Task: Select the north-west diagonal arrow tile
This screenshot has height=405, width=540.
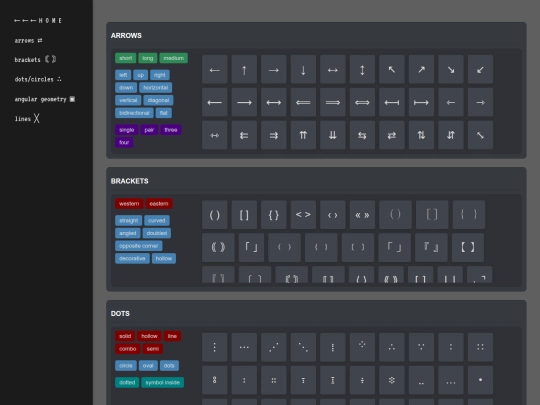Action: click(x=392, y=69)
